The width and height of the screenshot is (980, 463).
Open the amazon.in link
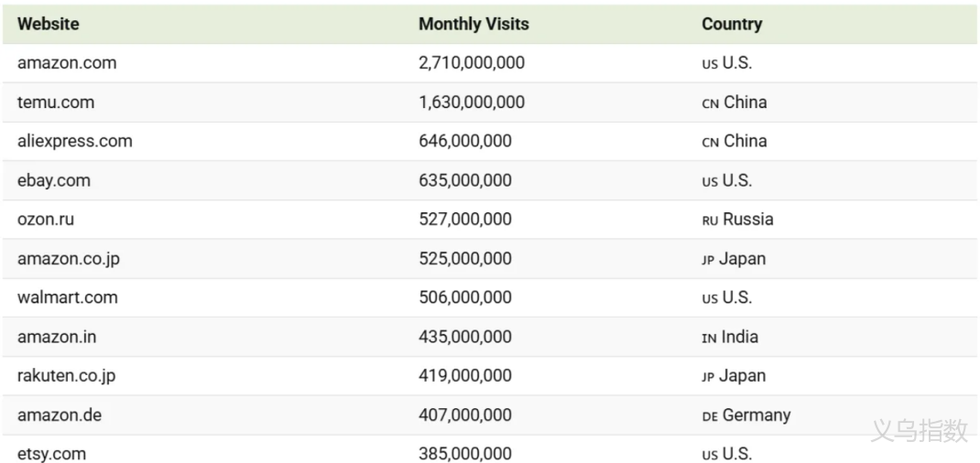coord(57,337)
